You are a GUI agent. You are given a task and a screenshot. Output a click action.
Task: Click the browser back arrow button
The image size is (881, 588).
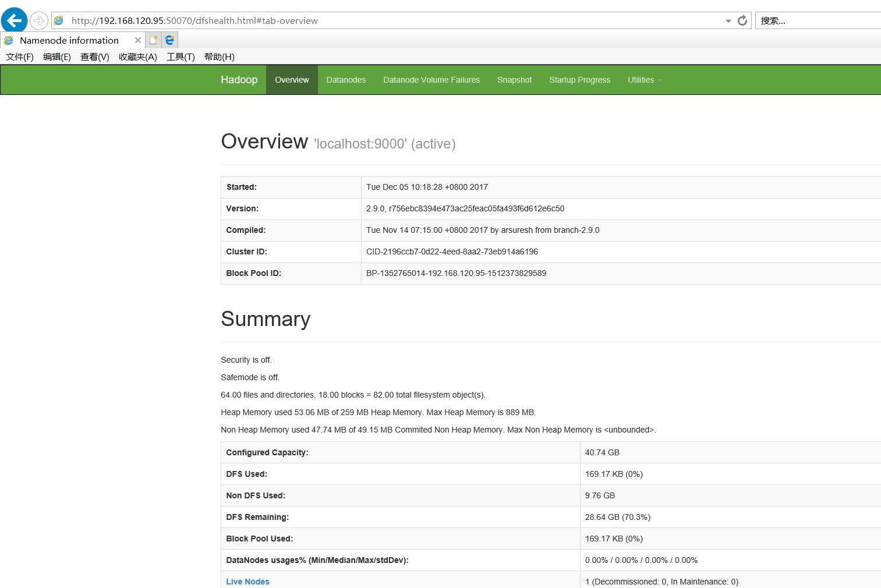[x=14, y=20]
